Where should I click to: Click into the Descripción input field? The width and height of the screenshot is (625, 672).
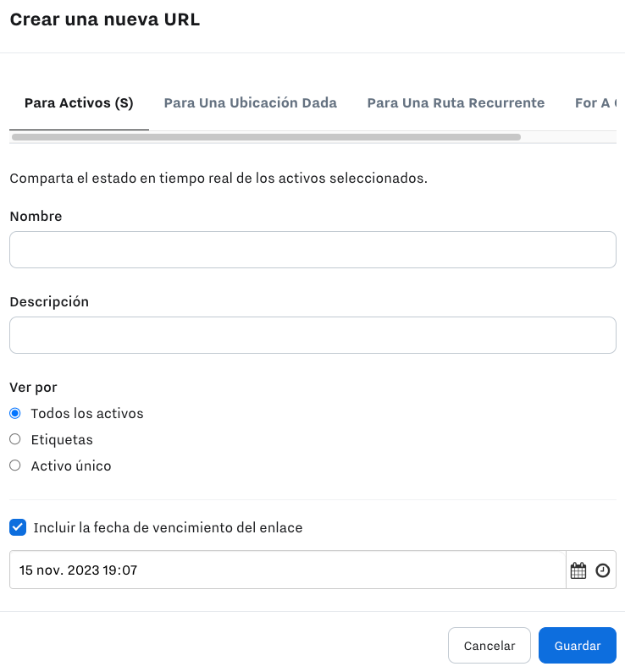[312, 335]
